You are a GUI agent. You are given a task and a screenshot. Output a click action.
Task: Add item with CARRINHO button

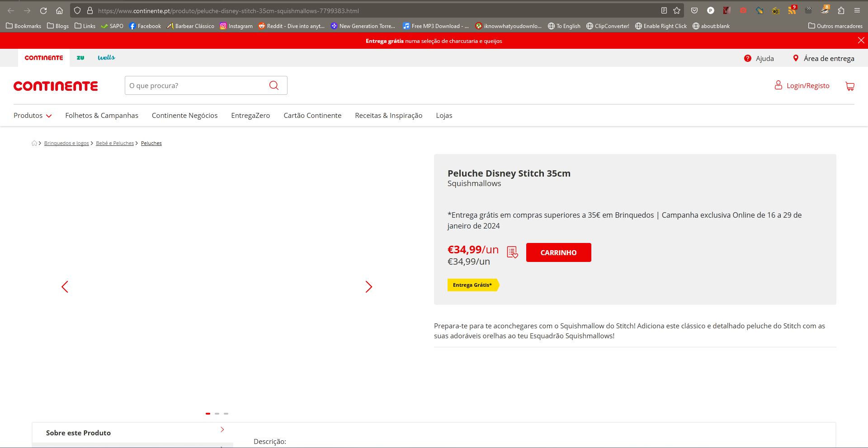[558, 252]
